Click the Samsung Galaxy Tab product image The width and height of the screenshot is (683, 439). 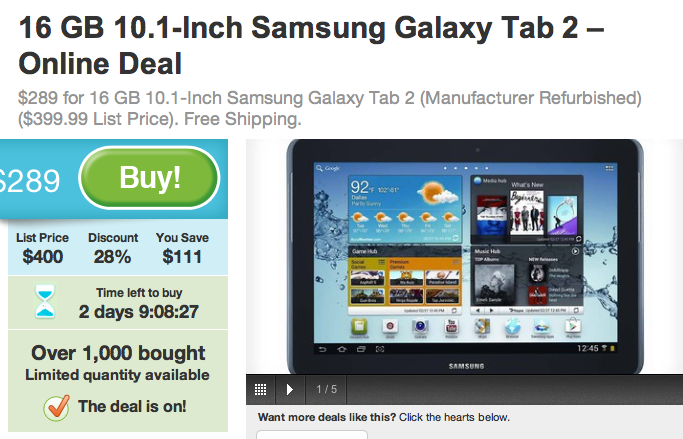click(465, 256)
